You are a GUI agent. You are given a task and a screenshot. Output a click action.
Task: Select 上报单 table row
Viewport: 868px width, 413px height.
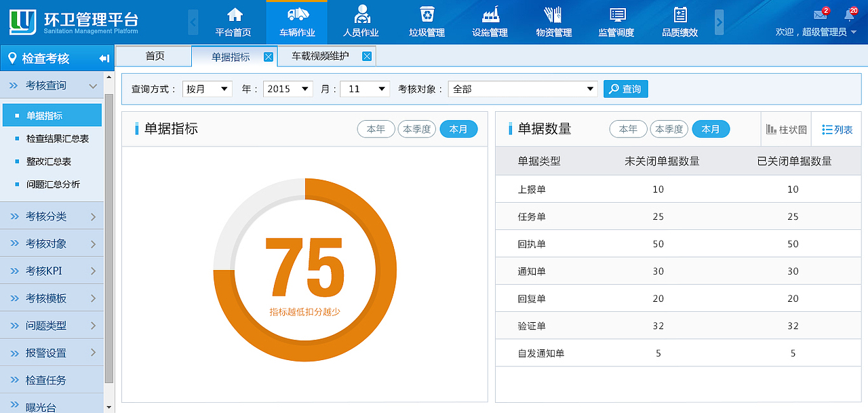pyautogui.click(x=678, y=189)
